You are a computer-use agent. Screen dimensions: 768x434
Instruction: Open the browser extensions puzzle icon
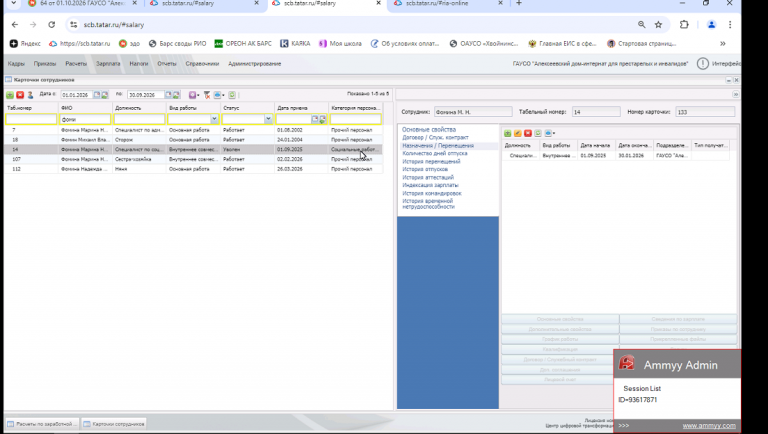point(684,24)
